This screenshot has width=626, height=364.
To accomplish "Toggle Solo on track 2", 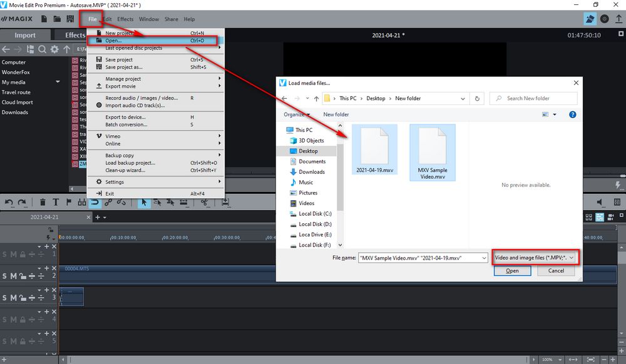I will point(5,276).
